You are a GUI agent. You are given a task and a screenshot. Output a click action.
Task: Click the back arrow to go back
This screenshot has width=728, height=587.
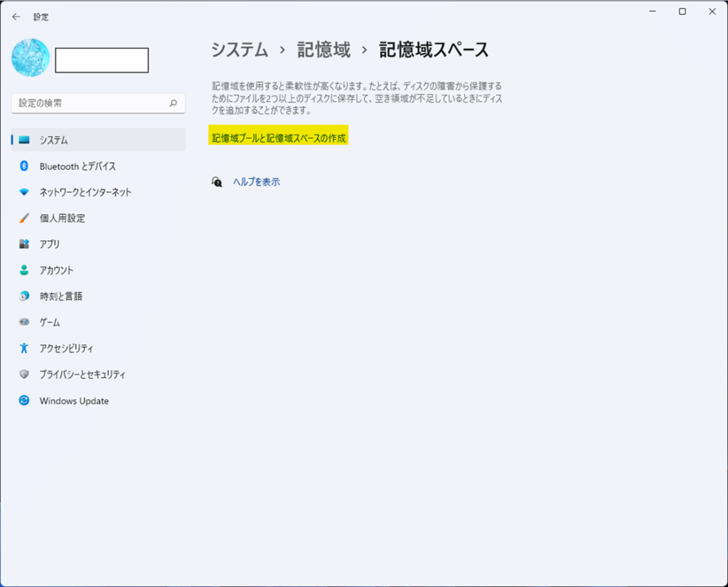point(16,16)
